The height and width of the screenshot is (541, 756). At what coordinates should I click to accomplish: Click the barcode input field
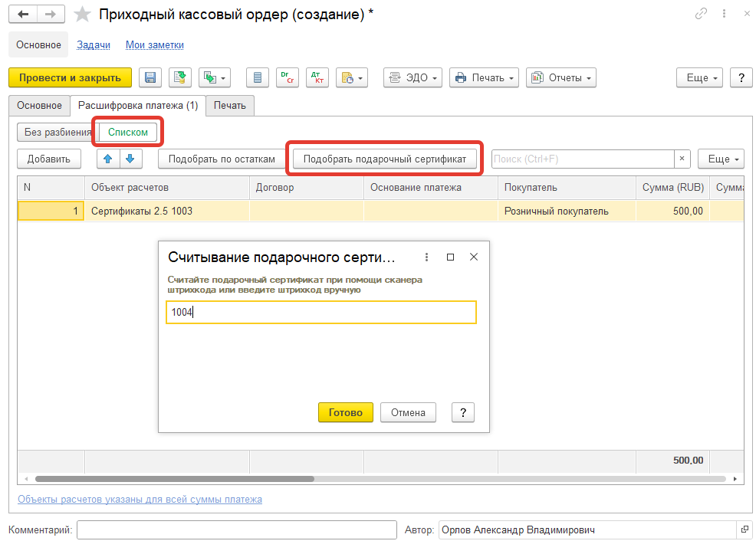320,312
